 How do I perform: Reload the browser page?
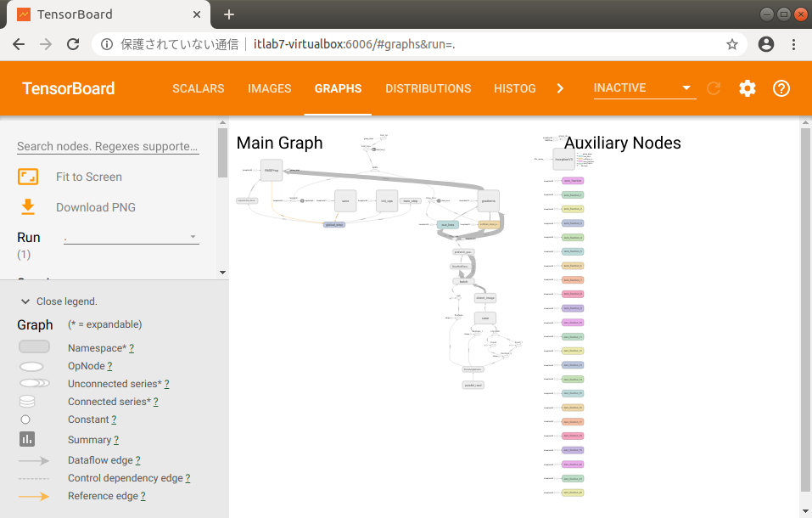73,45
